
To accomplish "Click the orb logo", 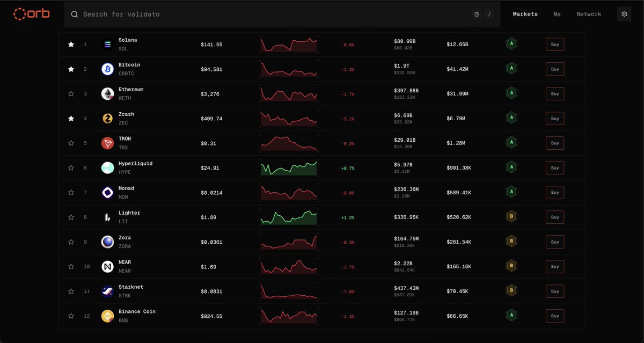I will click(31, 14).
